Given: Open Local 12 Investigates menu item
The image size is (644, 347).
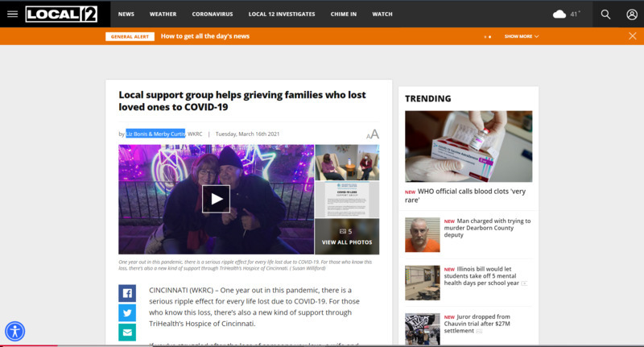Looking at the screenshot, I should [x=282, y=14].
